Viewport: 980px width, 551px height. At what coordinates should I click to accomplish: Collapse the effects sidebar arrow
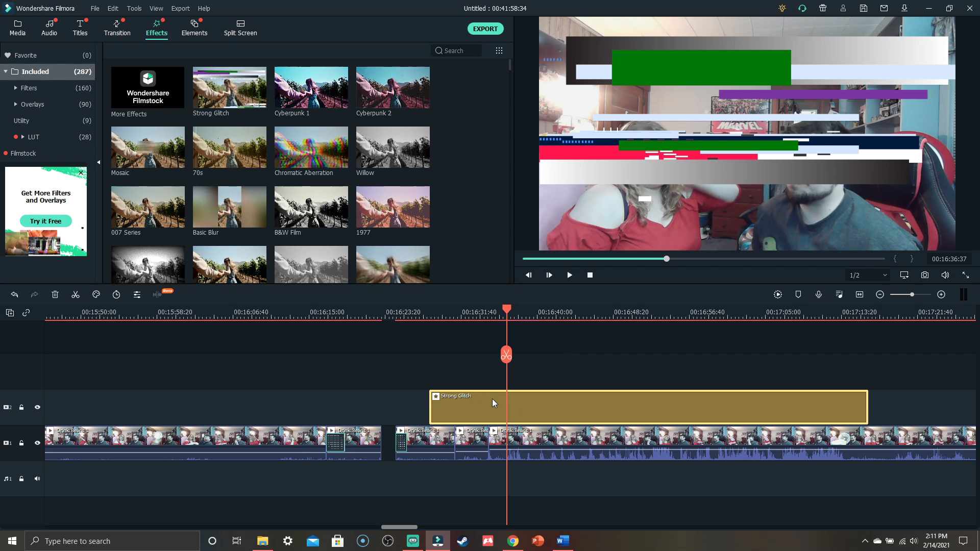tap(99, 162)
